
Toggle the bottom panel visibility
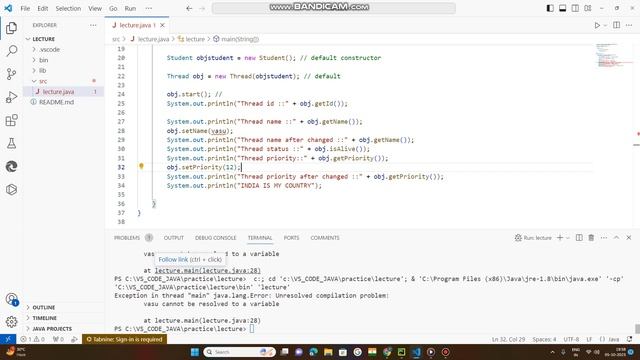[x=562, y=8]
